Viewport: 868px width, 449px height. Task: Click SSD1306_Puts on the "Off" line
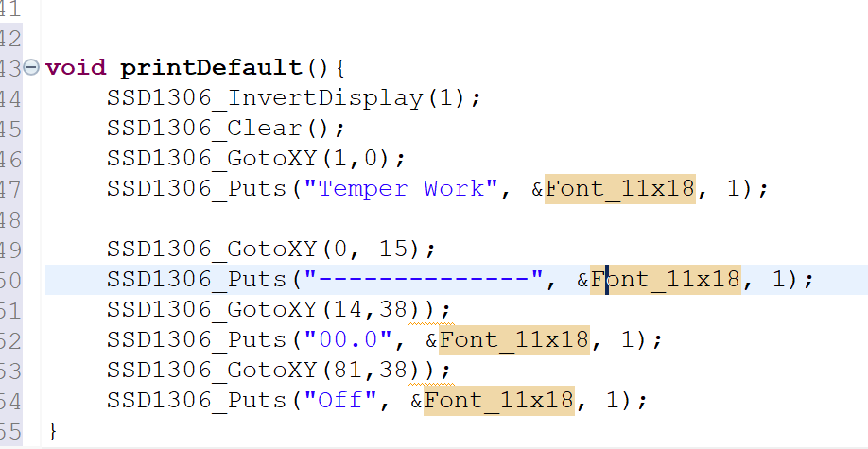point(197,400)
